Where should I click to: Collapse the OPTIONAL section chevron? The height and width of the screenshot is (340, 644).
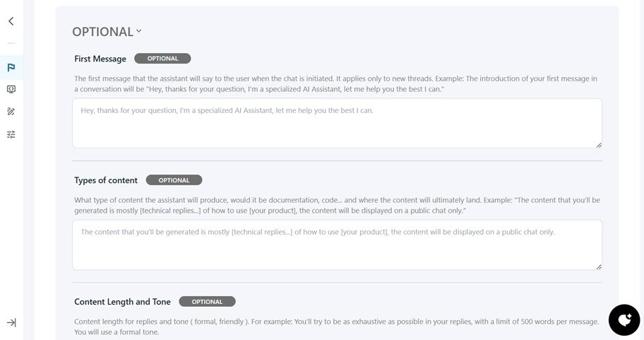(139, 31)
